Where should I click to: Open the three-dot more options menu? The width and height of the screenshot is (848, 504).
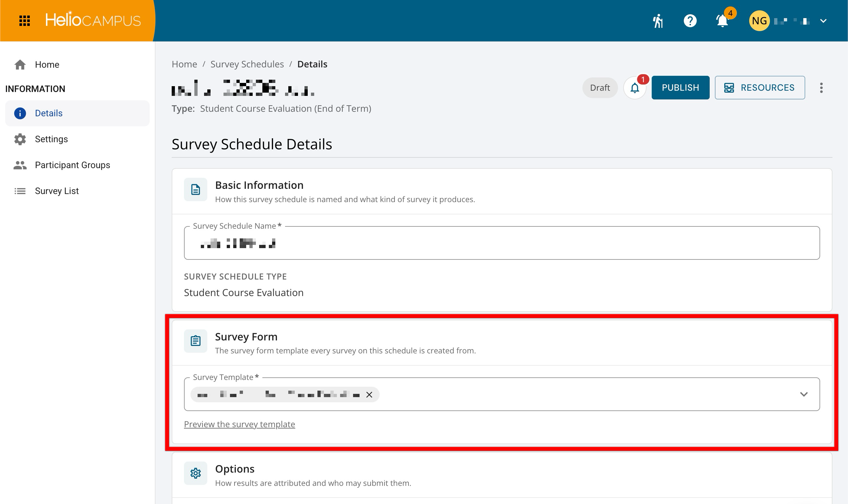[x=821, y=88]
